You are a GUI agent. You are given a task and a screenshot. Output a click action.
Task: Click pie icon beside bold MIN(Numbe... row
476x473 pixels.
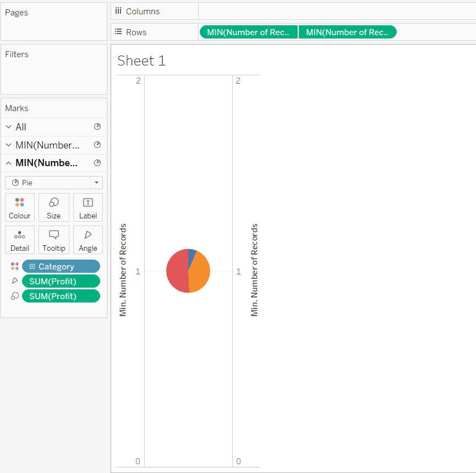(97, 163)
